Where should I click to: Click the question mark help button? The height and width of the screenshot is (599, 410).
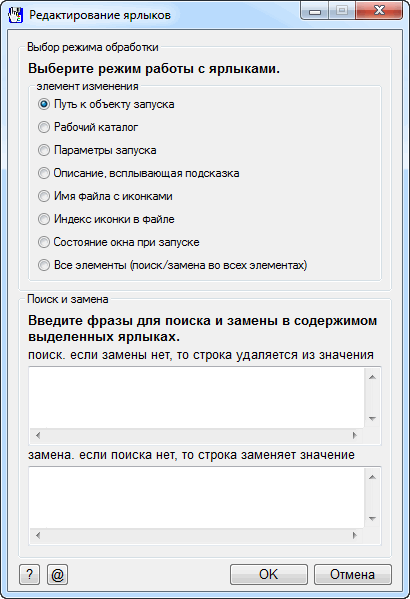pyautogui.click(x=29, y=575)
